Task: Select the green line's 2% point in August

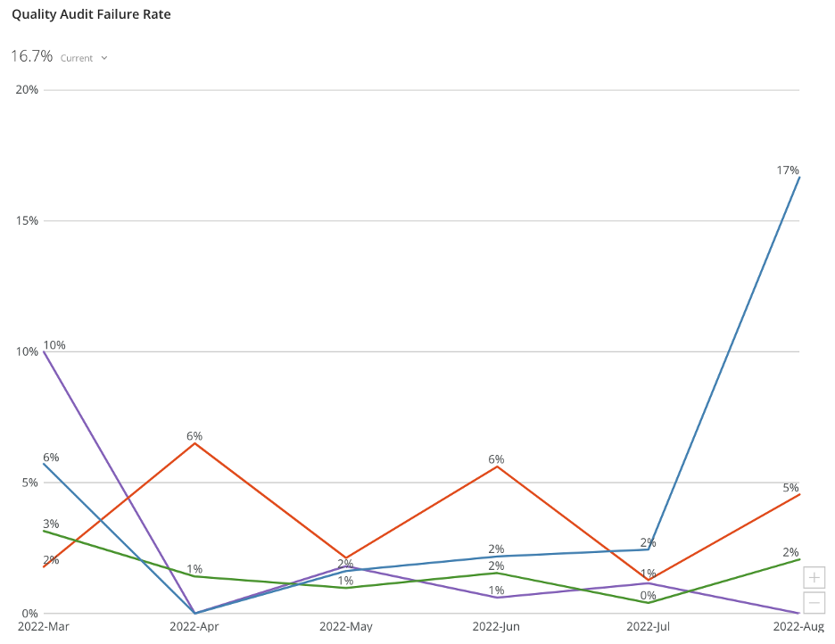Action: coord(798,559)
